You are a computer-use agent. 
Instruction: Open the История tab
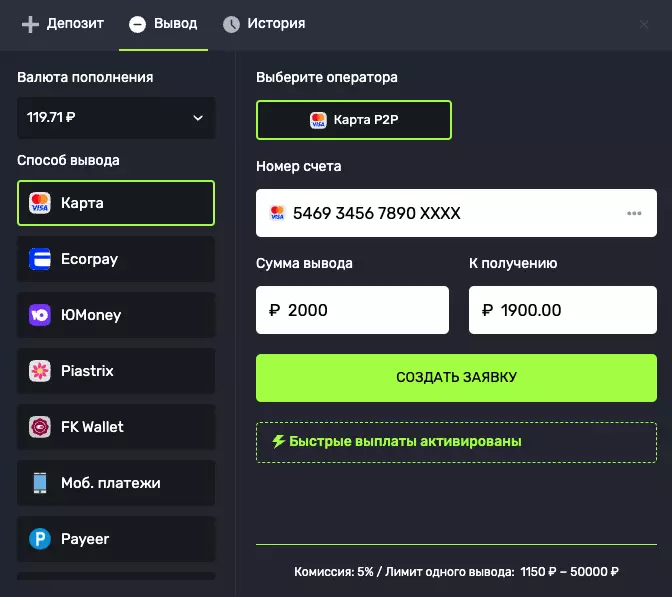pyautogui.click(x=264, y=24)
